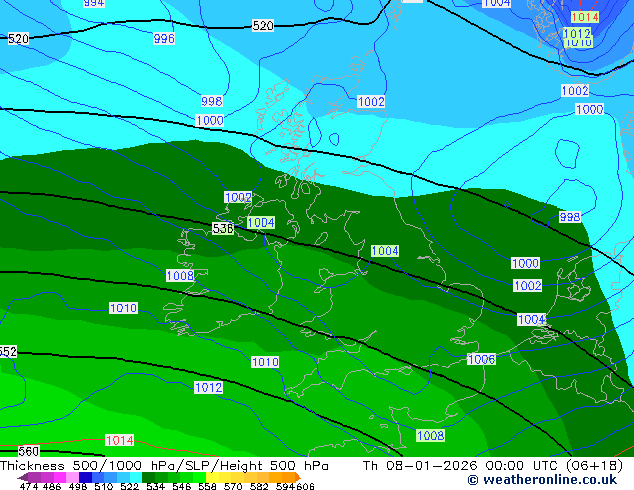The height and width of the screenshot is (490, 634).
Task: Click the '522' legend value
Action: pos(129,486)
